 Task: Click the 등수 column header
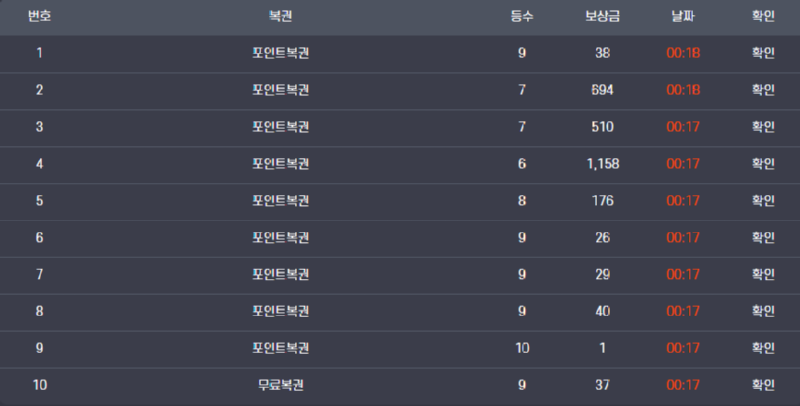pos(522,17)
